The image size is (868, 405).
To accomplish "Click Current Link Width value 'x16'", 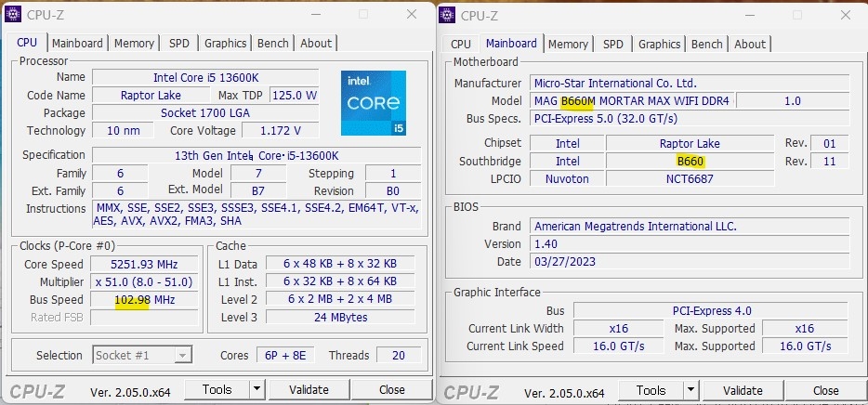I will [x=618, y=329].
